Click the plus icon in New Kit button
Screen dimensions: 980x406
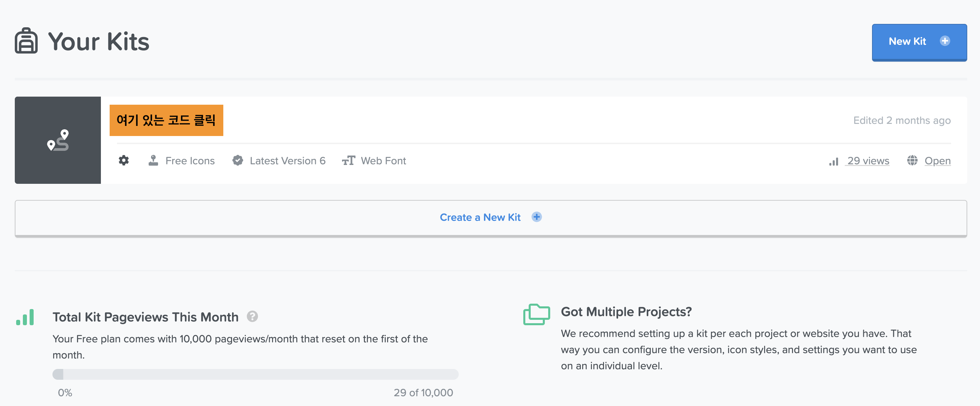click(x=945, y=41)
